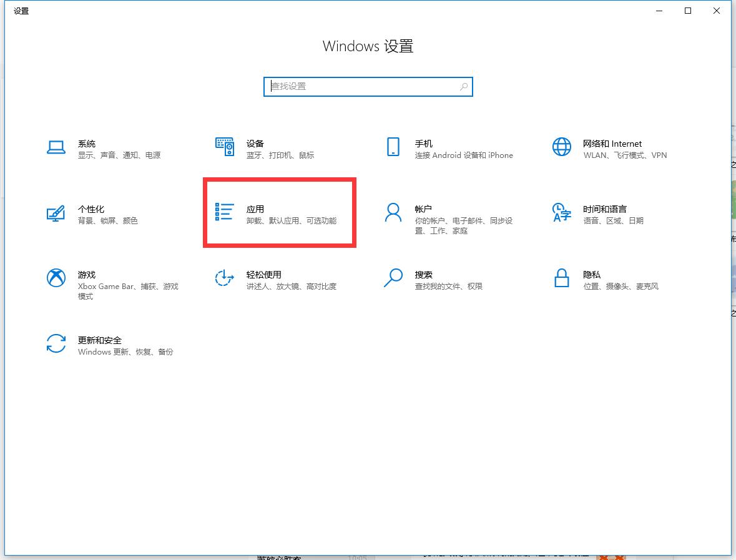Viewport: 736px width, 560px height.
Task: Open the 搜索 magnifier category icon
Action: (393, 278)
